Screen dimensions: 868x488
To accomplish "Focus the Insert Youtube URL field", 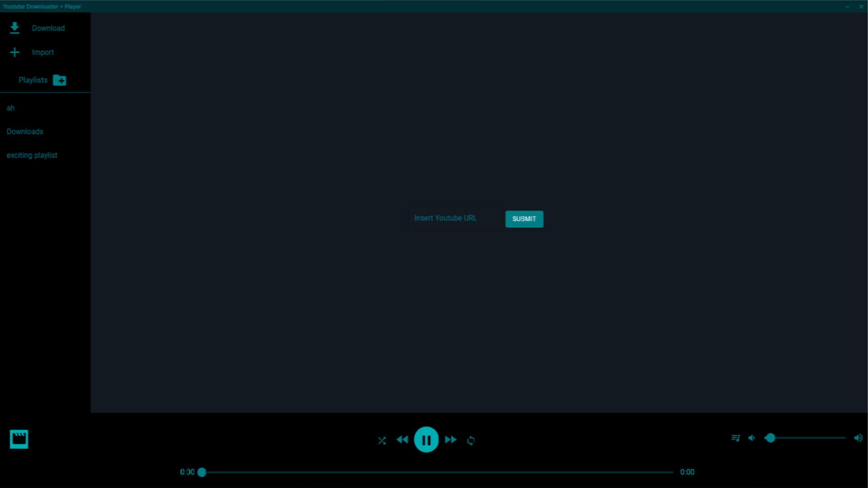I will tap(455, 218).
